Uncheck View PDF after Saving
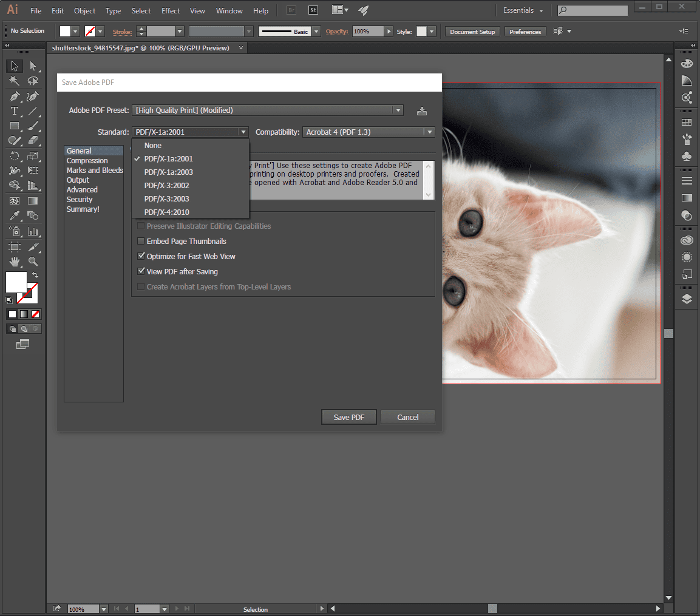700x616 pixels. coord(141,271)
